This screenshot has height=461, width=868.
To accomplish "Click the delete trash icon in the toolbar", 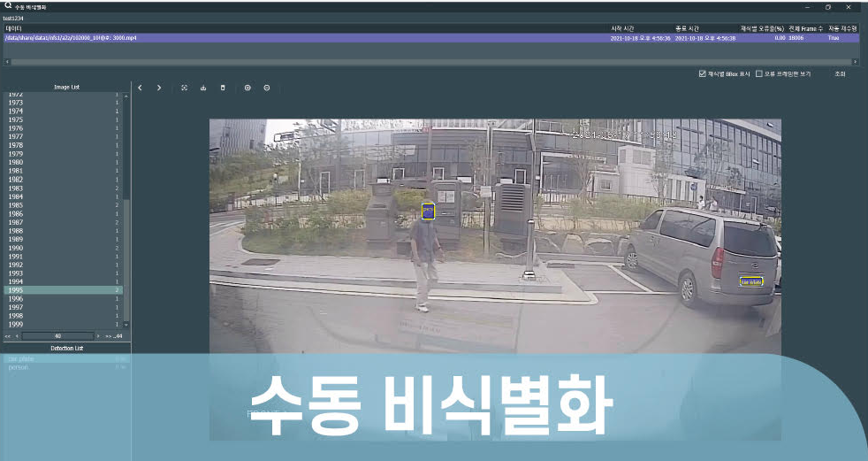I will [x=223, y=88].
